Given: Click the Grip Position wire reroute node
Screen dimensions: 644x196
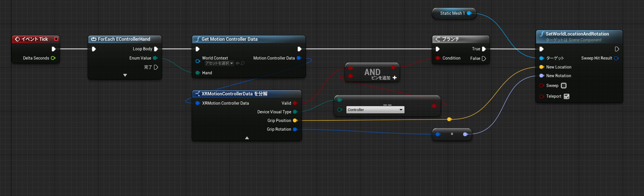Looking at the screenshot, I should (x=449, y=119).
